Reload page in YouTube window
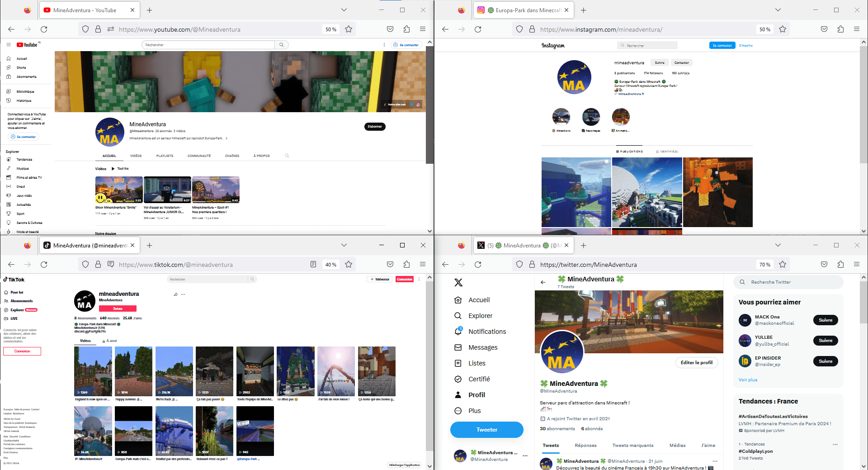 point(44,29)
